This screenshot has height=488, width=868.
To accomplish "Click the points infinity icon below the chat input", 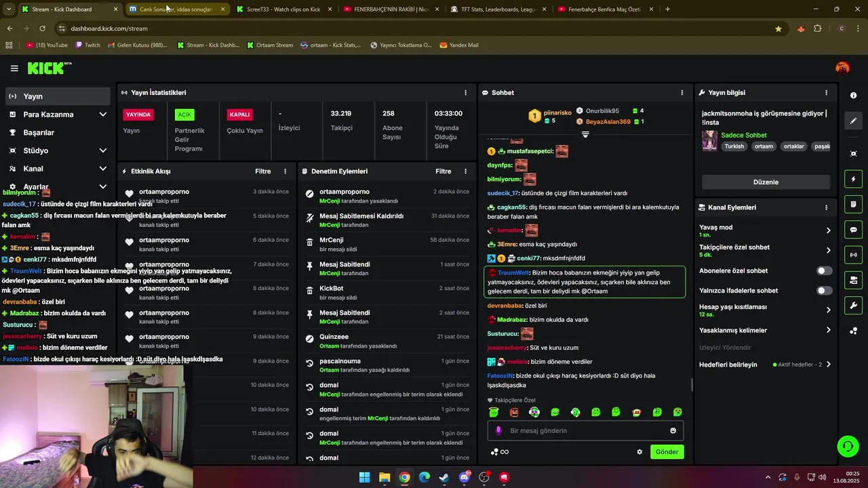I will click(500, 452).
